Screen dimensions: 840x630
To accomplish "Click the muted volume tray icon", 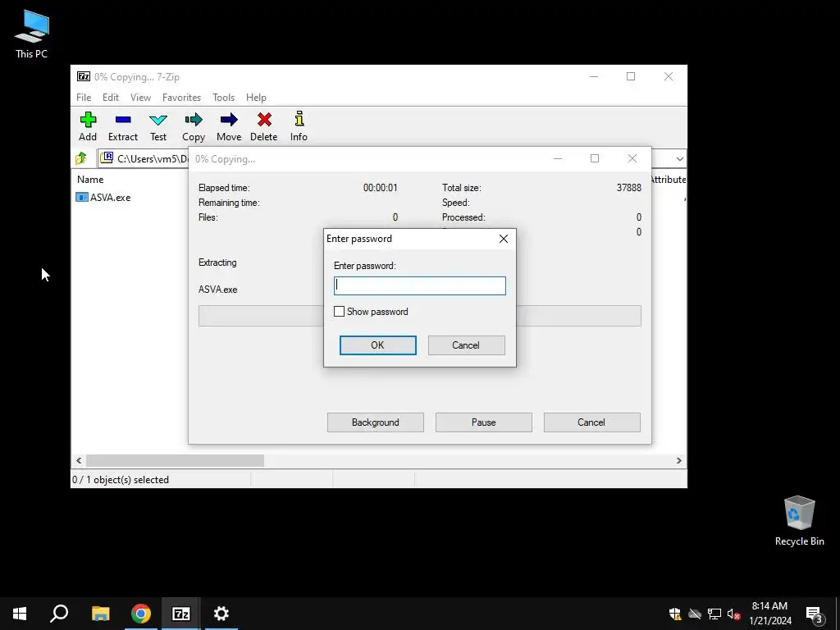I will tap(734, 614).
